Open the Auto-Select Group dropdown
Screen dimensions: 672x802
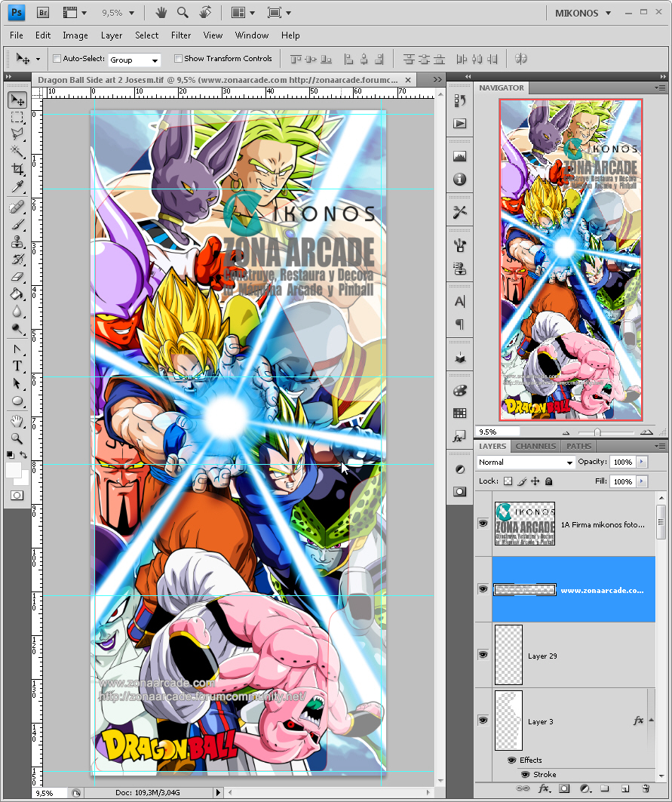point(134,60)
